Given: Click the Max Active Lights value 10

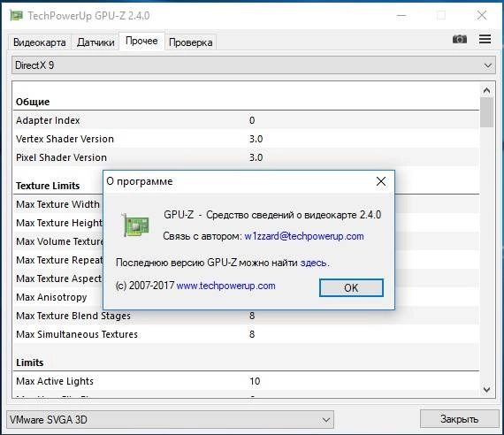Looking at the screenshot, I should [x=255, y=381].
